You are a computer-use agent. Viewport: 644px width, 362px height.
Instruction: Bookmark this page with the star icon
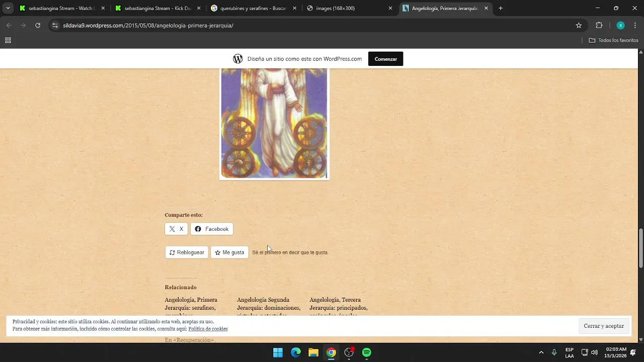tap(579, 25)
